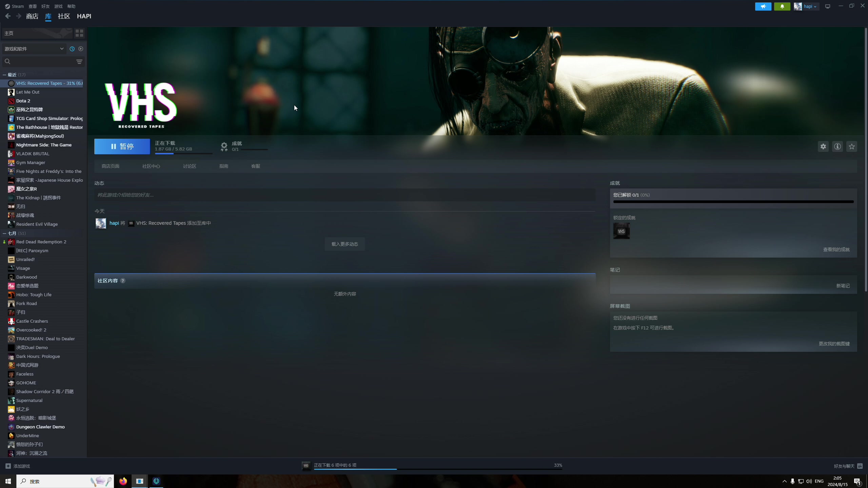Click the community content help question mark
Image resolution: width=868 pixels, height=488 pixels.
123,281
